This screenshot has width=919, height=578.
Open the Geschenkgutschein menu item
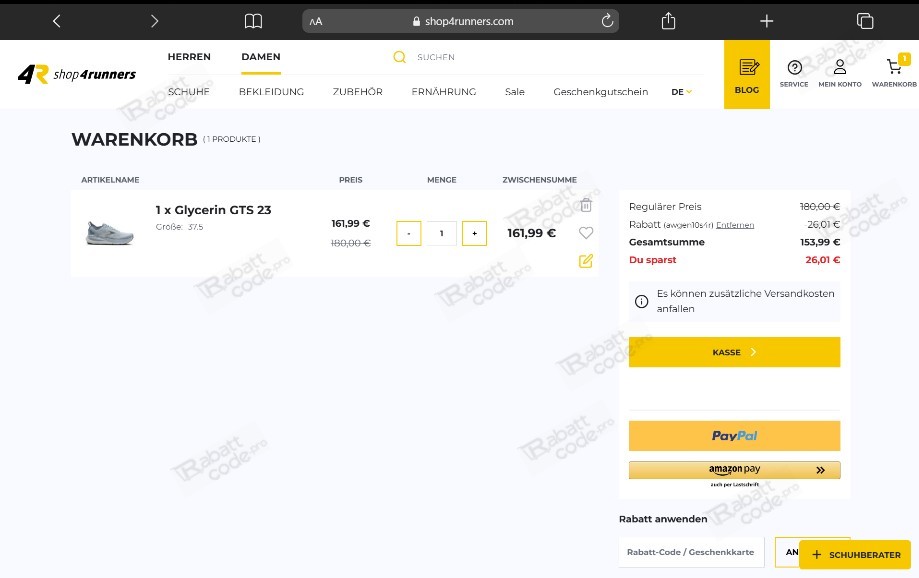601,92
